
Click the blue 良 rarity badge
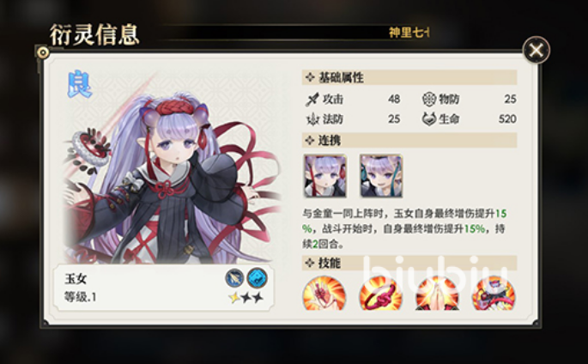[x=80, y=85]
